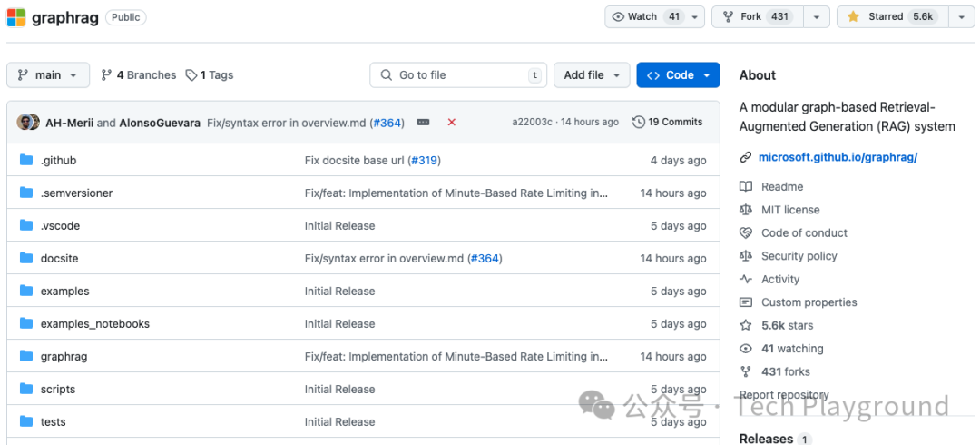Click .semversioner row's Rate Limiting commit message
Image resolution: width=980 pixels, height=445 pixels.
click(x=456, y=193)
